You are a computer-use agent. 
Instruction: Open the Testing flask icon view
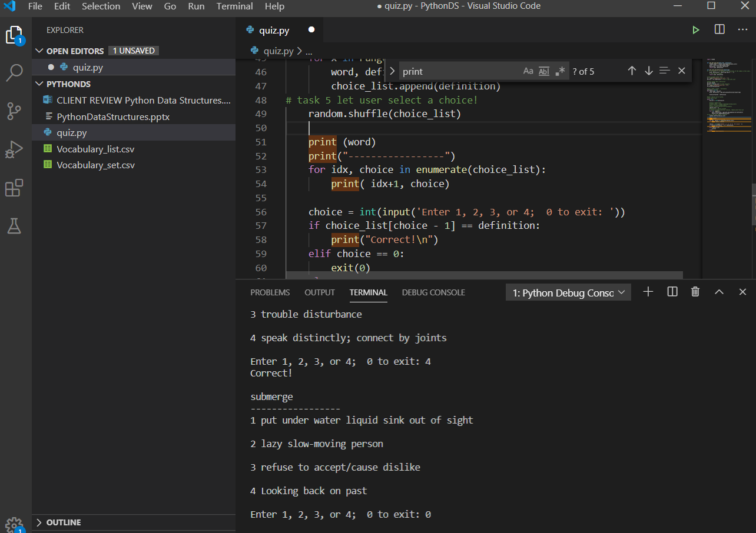14,225
